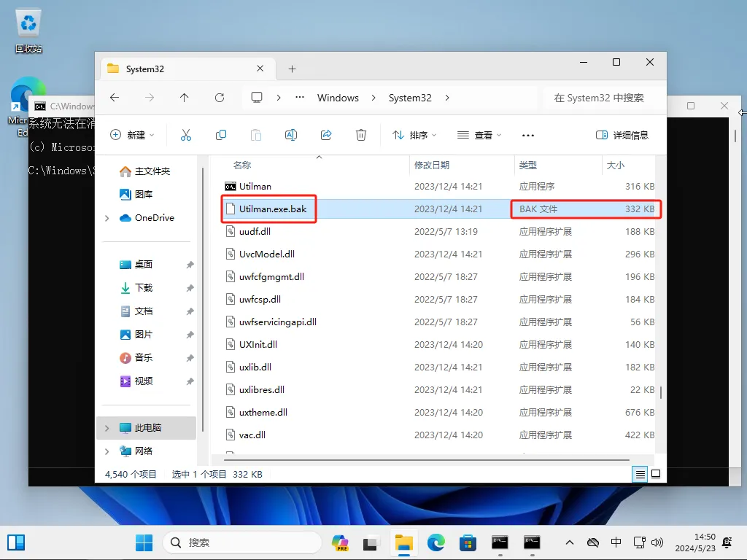Open the Sort dropdown menu
Screen dimensions: 747x560
click(414, 135)
